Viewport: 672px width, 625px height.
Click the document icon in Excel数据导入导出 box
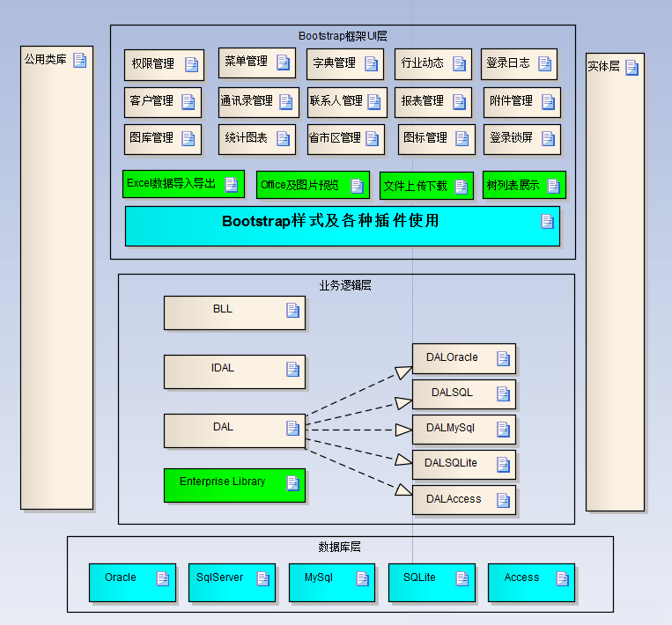pyautogui.click(x=232, y=185)
